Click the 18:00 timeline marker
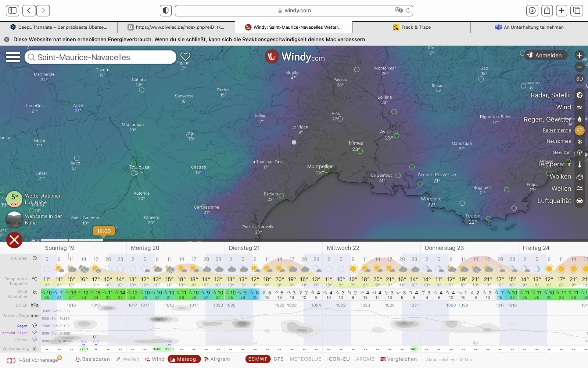Image resolution: width=588 pixels, height=368 pixels. (x=104, y=231)
